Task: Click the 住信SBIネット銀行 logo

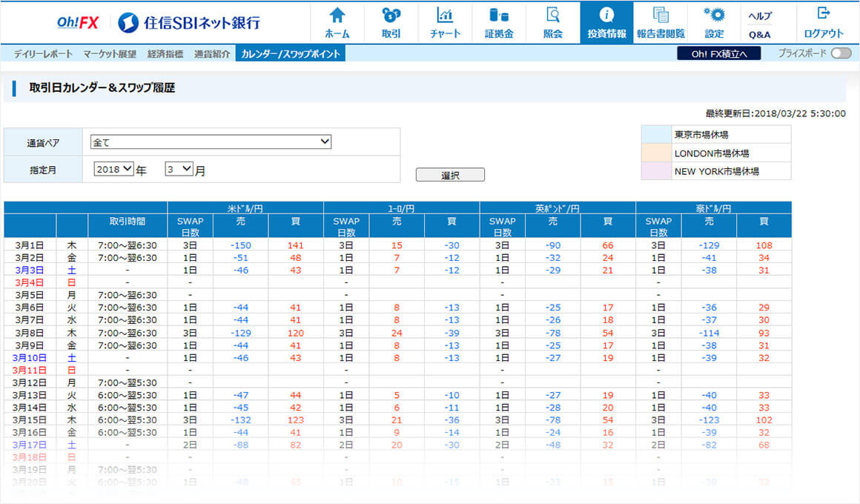Action: pos(188,22)
